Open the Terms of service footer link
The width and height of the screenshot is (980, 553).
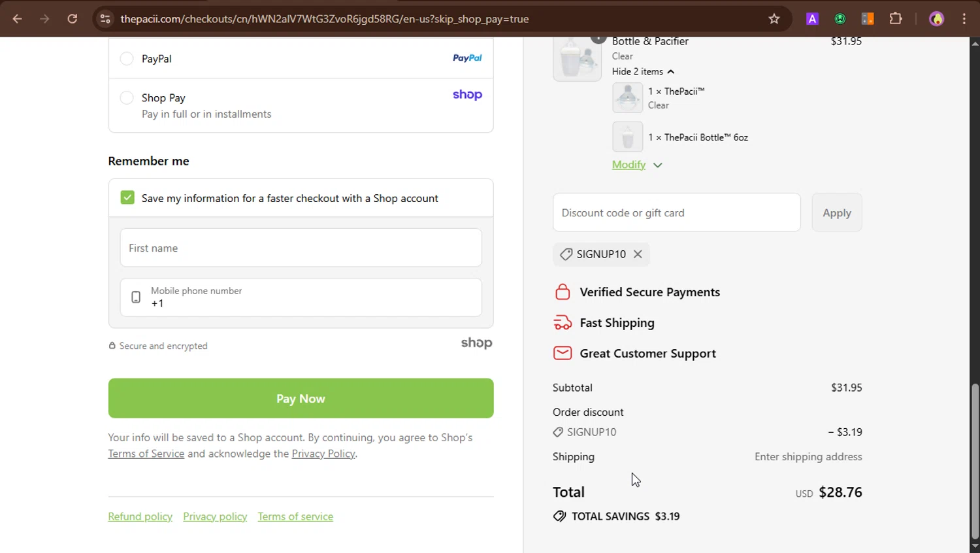click(295, 516)
